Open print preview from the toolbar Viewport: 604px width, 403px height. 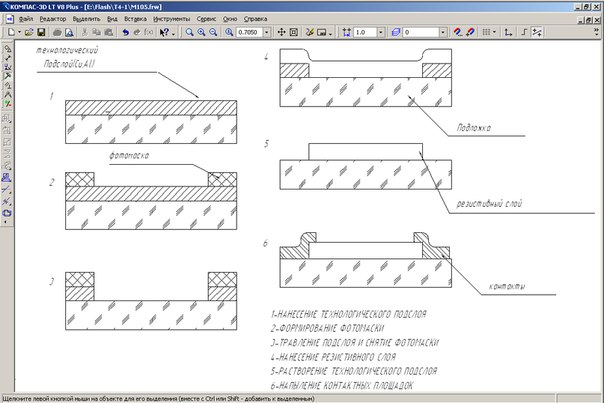tap(69, 32)
